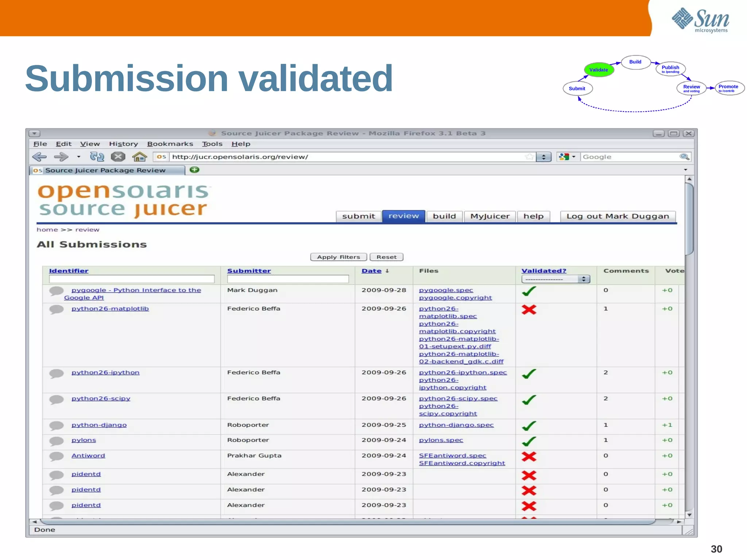Open the SFEantiword.copyright file
The height and width of the screenshot is (560, 747).
462,463
